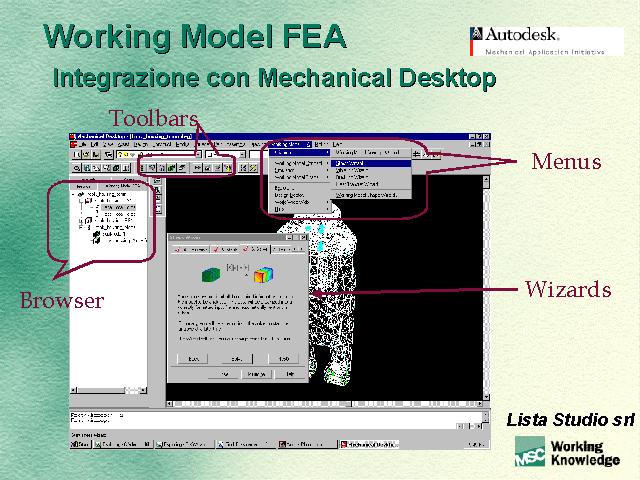The width and height of the screenshot is (640, 480).
Task: Select the highlighted Stress Wizard submenu entry
Action: (x=371, y=163)
